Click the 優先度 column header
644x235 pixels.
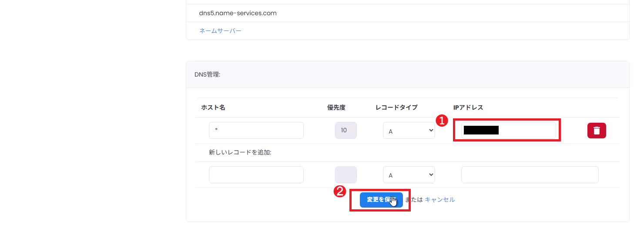point(336,107)
